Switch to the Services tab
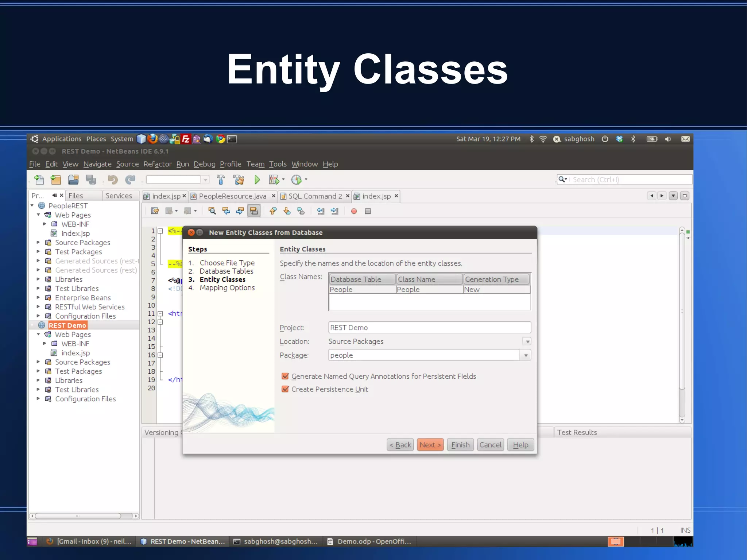Viewport: 747px width, 560px height. pos(119,196)
